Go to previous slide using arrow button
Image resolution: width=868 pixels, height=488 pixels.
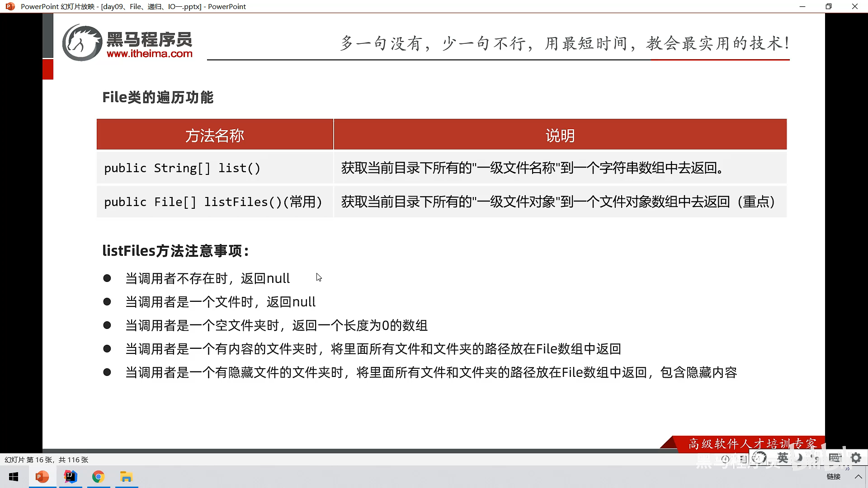[725, 459]
